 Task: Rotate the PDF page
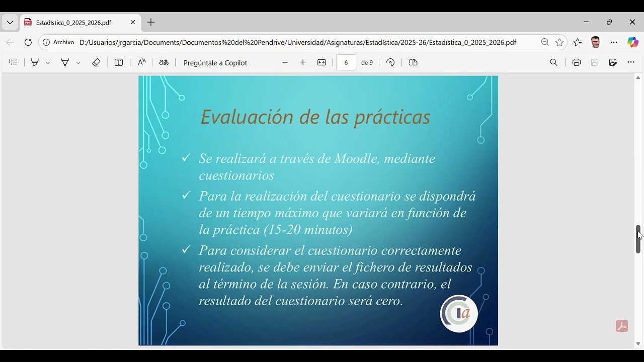(390, 62)
